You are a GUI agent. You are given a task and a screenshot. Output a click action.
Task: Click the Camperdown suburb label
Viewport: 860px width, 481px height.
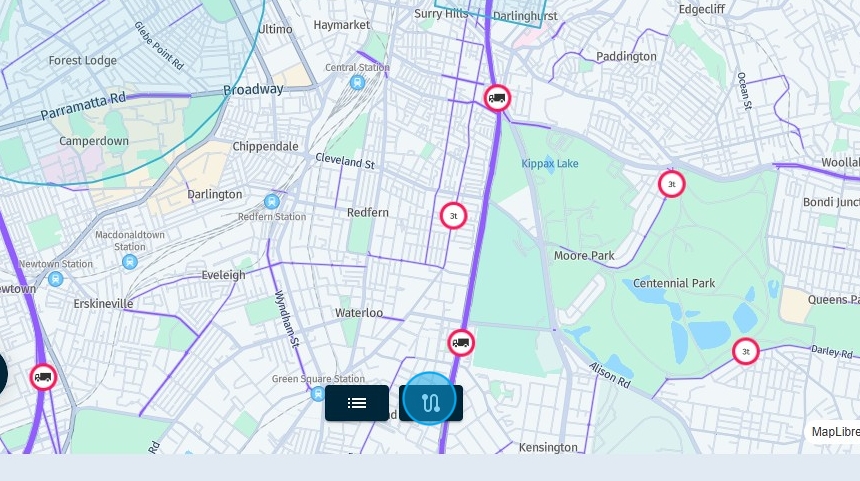[x=94, y=141]
